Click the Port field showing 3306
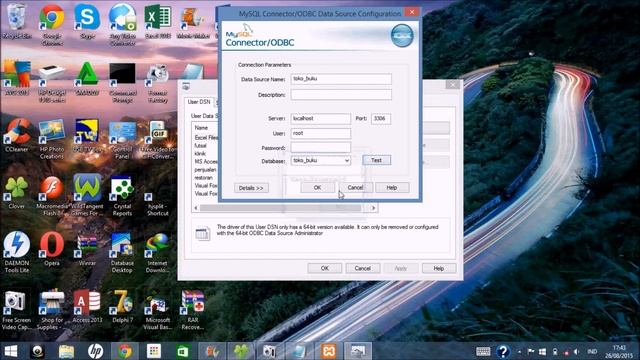Viewport: 640px width, 360px height. click(381, 118)
